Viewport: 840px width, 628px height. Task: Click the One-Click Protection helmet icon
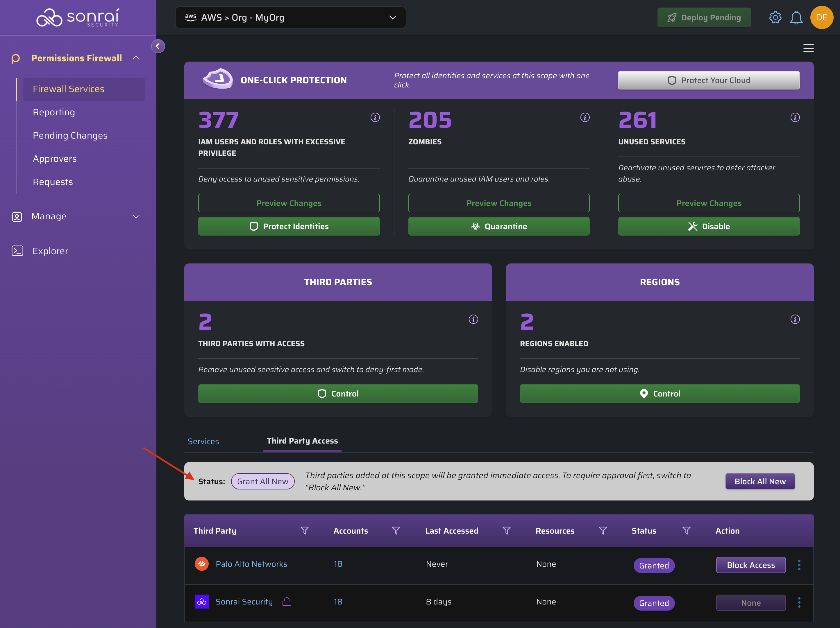[x=218, y=79]
